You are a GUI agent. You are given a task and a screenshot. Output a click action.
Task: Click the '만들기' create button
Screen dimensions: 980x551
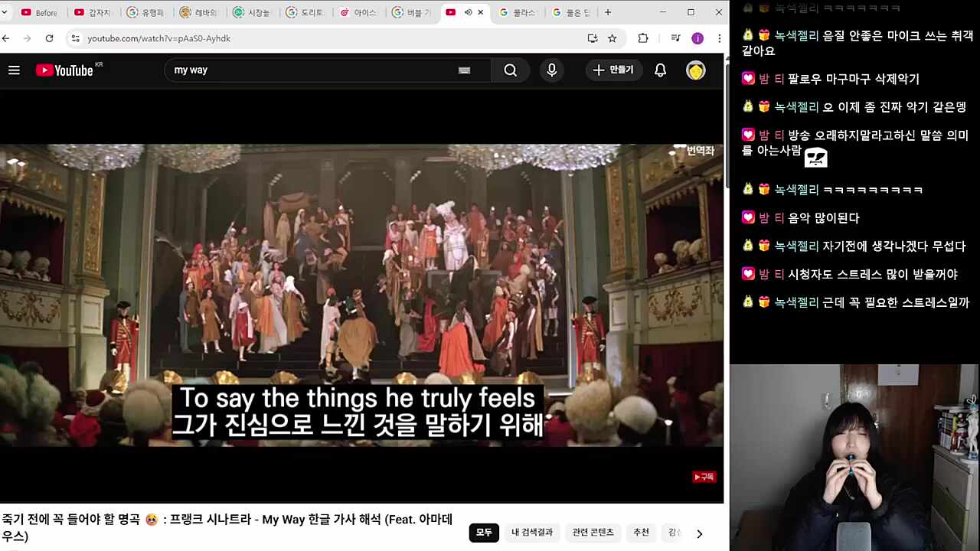coord(614,70)
